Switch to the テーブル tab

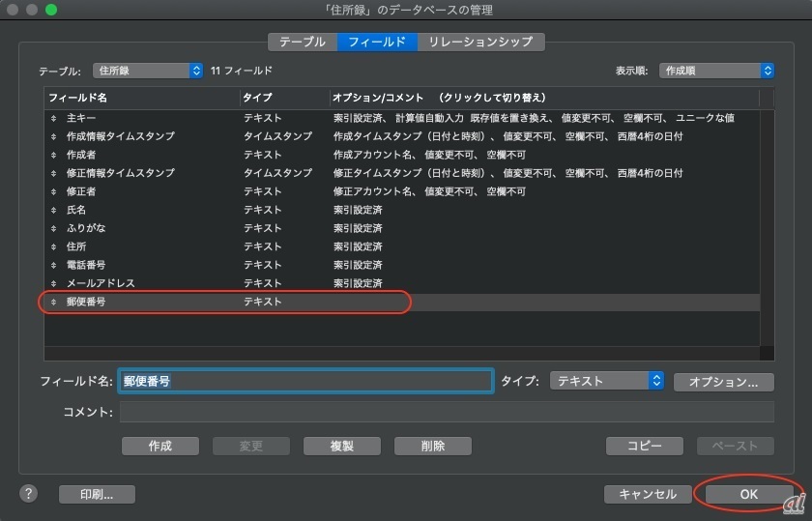[303, 42]
